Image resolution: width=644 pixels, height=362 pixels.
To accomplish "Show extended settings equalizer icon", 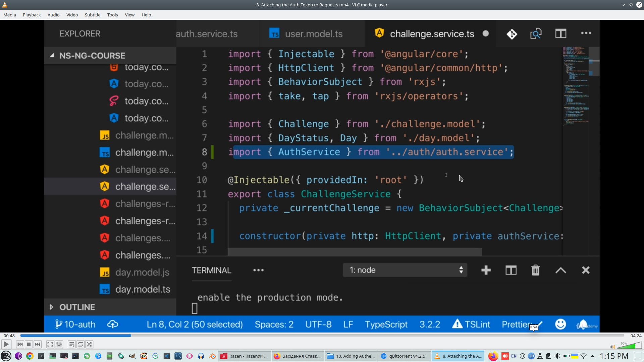I will (59, 344).
